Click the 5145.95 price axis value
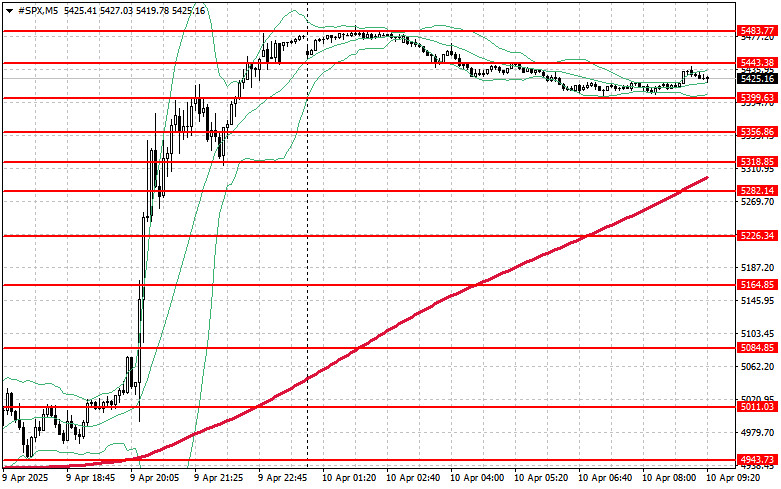Screen dimensions: 781x489 [x=757, y=301]
